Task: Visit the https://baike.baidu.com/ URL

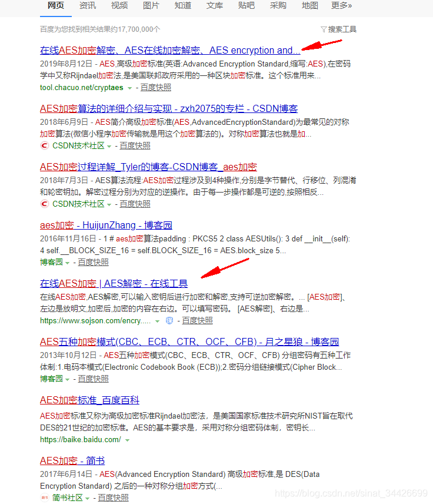Action: pyautogui.click(x=80, y=439)
